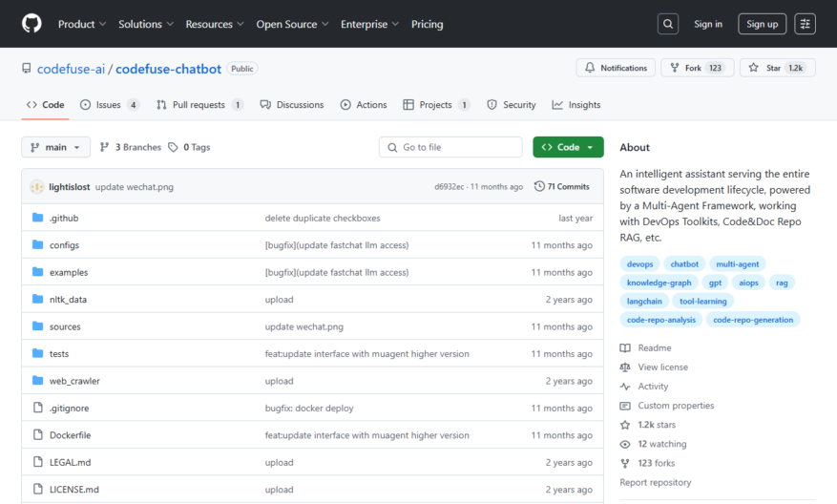Image resolution: width=837 pixels, height=504 pixels.
Task: Open the Actions tab
Action: click(x=364, y=105)
